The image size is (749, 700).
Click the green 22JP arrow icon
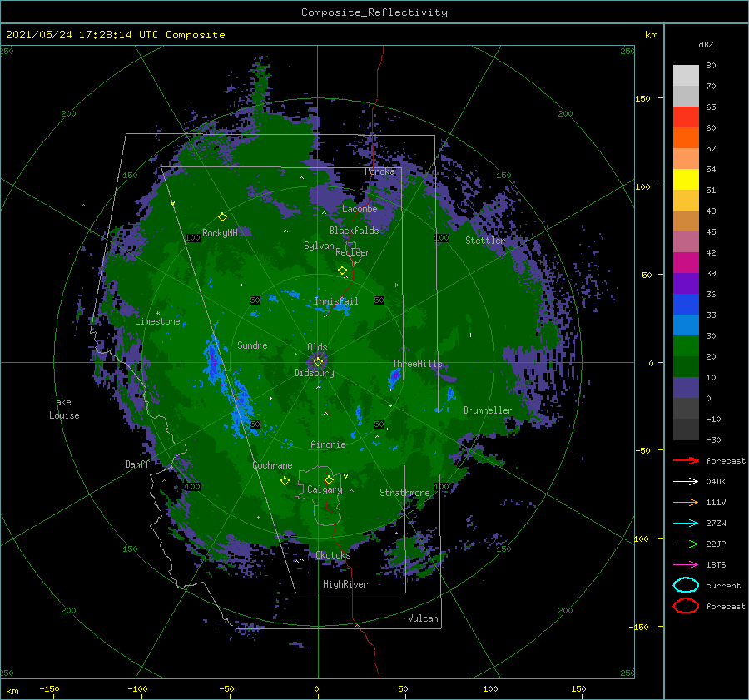pos(686,544)
